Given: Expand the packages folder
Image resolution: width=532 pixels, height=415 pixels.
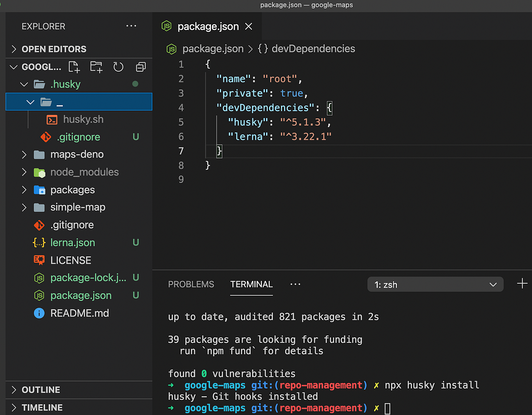Looking at the screenshot, I should point(24,190).
